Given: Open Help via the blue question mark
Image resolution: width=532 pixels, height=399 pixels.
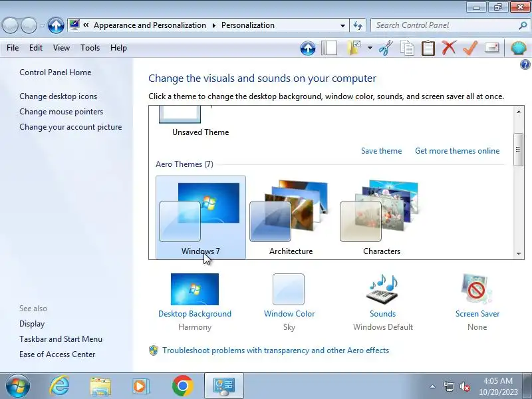Looking at the screenshot, I should click(x=525, y=65).
